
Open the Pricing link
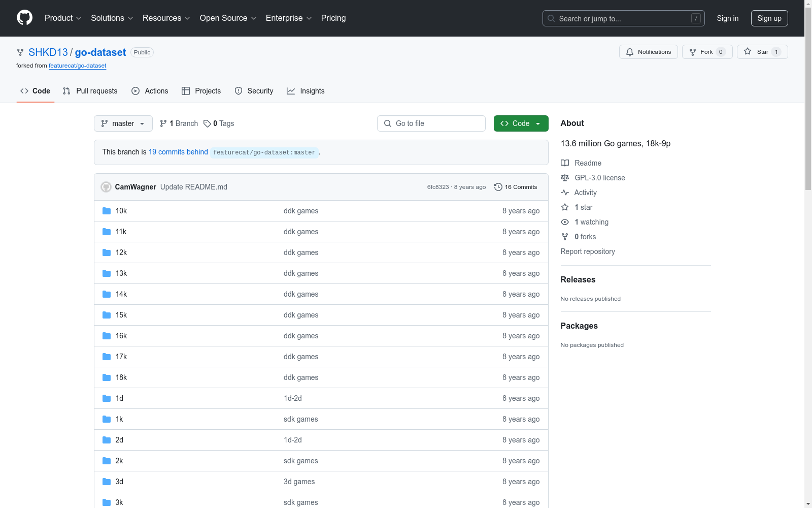(x=333, y=18)
